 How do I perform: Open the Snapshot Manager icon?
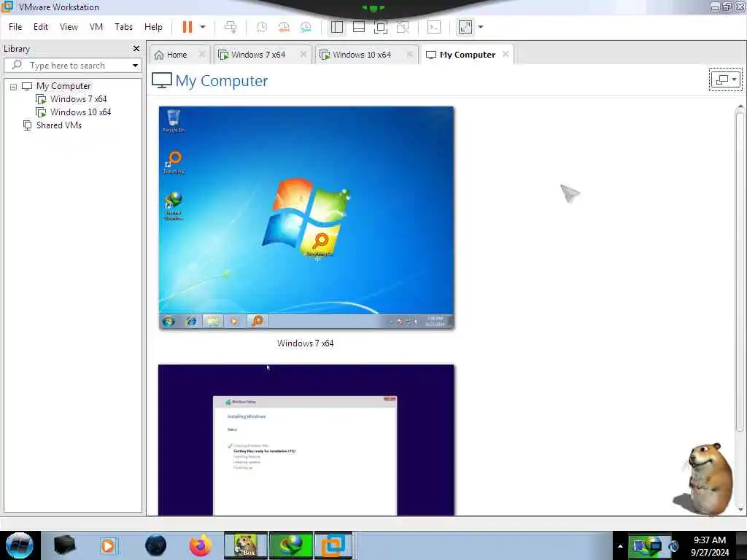point(306,27)
